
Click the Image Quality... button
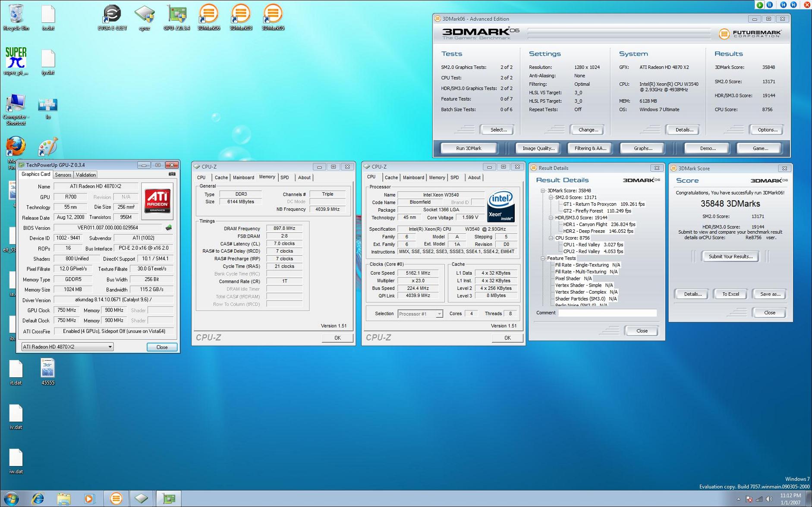[x=538, y=148]
